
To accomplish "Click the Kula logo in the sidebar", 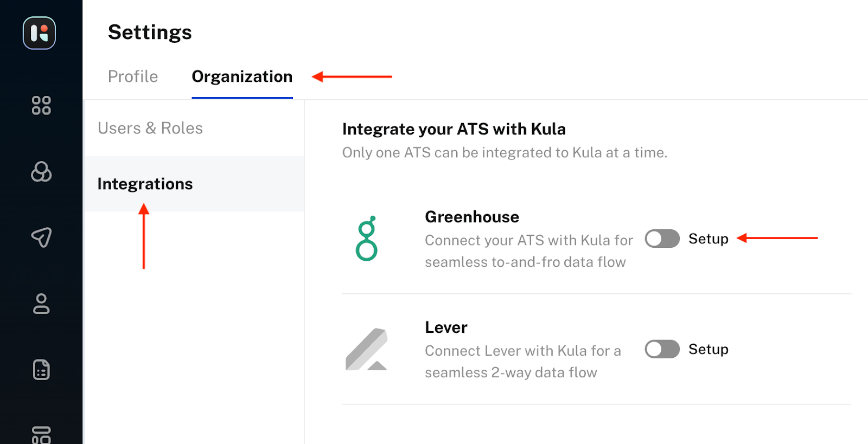I will pyautogui.click(x=39, y=33).
